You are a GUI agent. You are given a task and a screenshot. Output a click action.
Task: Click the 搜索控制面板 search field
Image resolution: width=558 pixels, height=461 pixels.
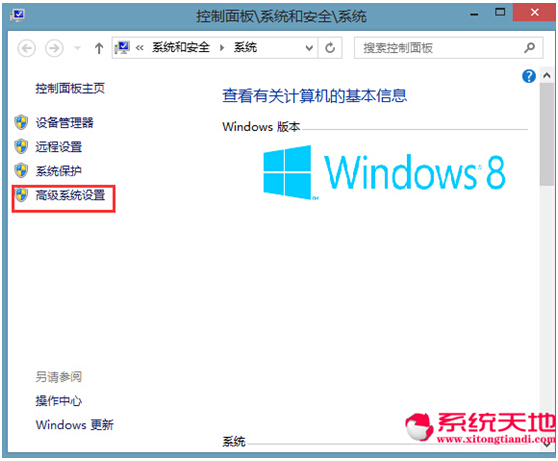pyautogui.click(x=440, y=48)
